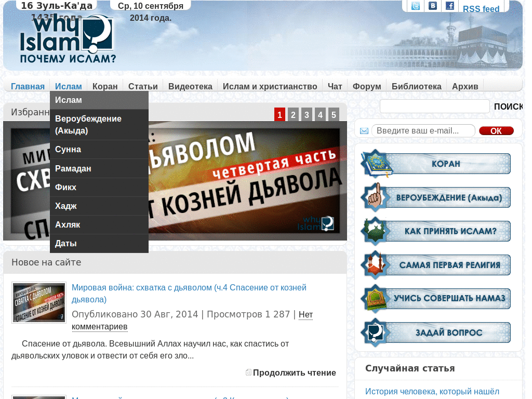Viewport: 532px width, 399px height.
Task: Click the envelope icon beside the email field
Action: click(x=363, y=130)
